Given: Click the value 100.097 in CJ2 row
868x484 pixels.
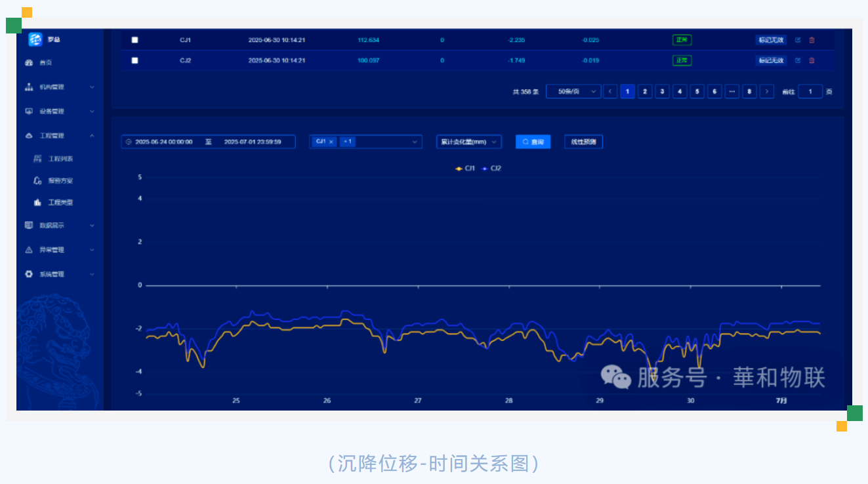Looking at the screenshot, I should 368,60.
